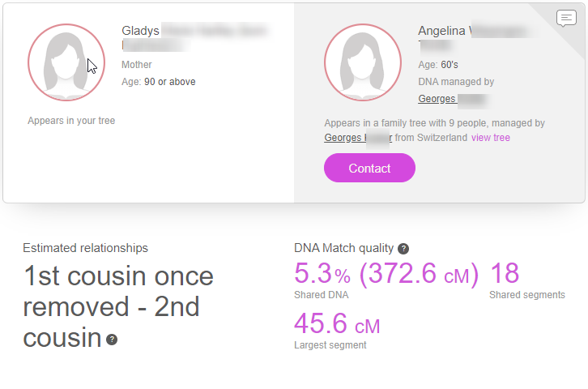Click the DNA Match quality help icon
The width and height of the screenshot is (588, 389).
point(403,249)
